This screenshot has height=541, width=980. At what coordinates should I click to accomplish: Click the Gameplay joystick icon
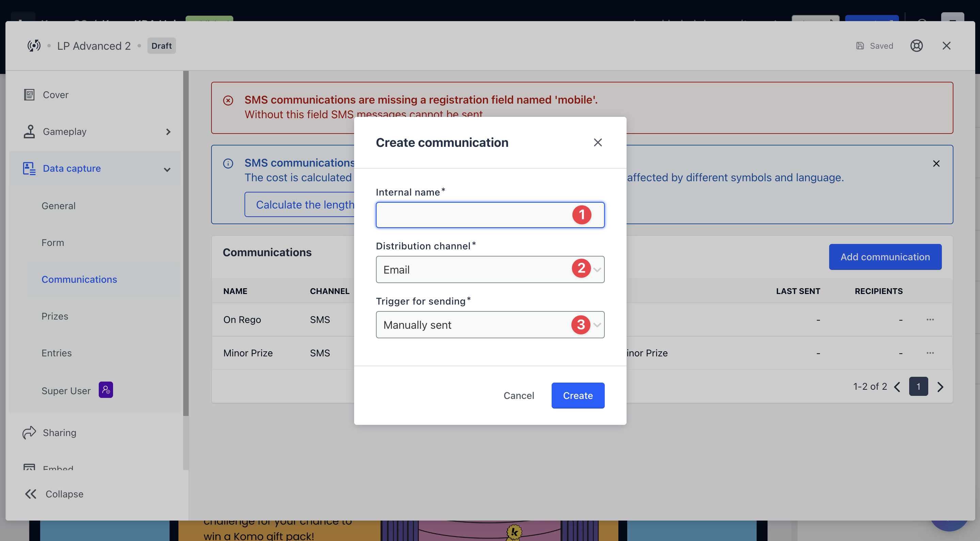[29, 132]
